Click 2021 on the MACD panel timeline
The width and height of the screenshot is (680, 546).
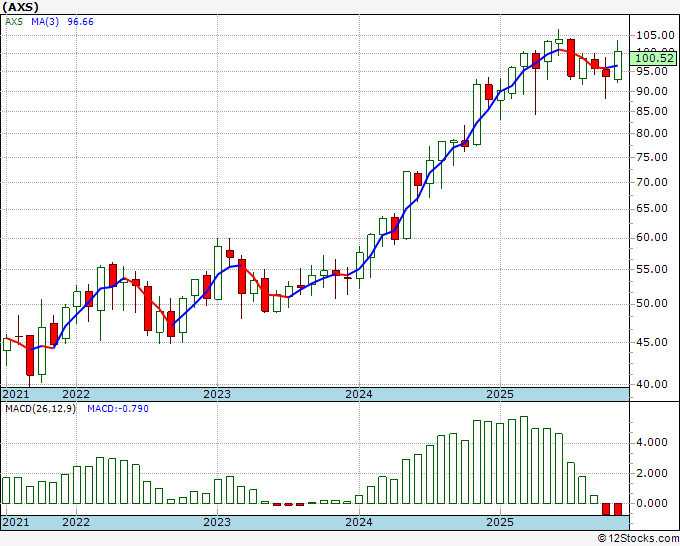tap(15, 522)
